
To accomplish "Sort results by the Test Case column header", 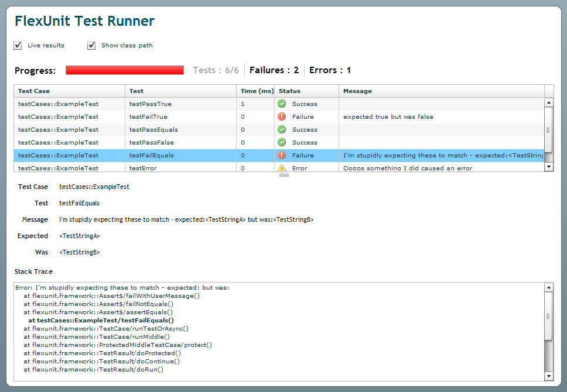I will (69, 91).
